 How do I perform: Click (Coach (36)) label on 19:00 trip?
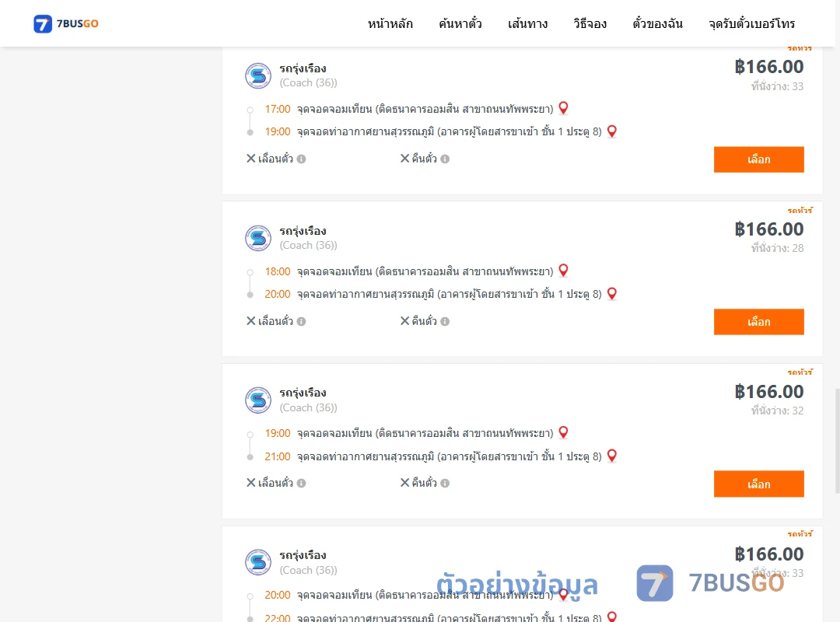(x=309, y=407)
